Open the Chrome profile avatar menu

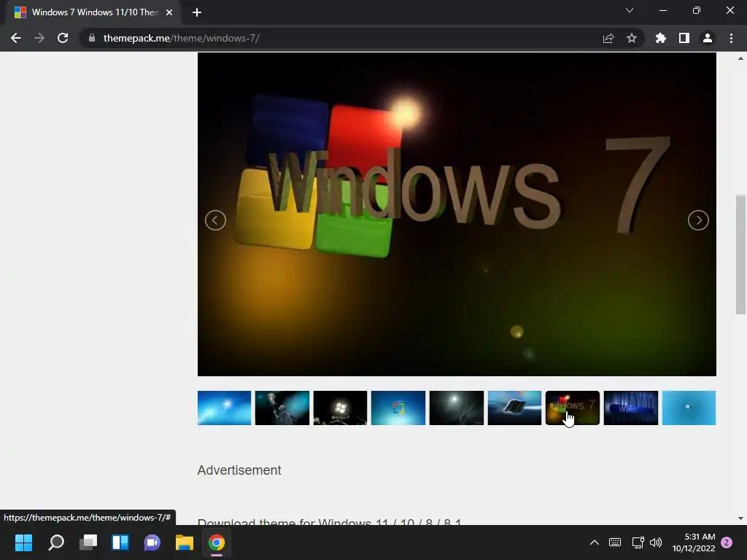pyautogui.click(x=708, y=38)
